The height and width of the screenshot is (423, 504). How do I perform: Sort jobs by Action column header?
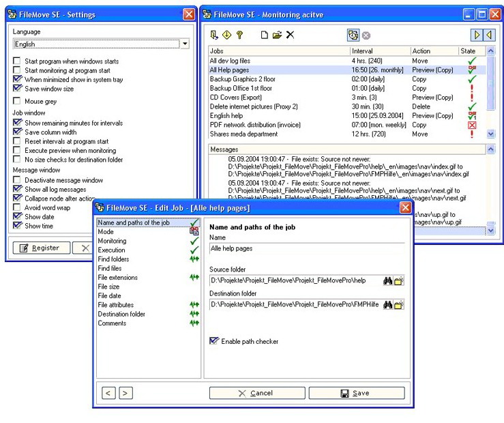point(434,50)
